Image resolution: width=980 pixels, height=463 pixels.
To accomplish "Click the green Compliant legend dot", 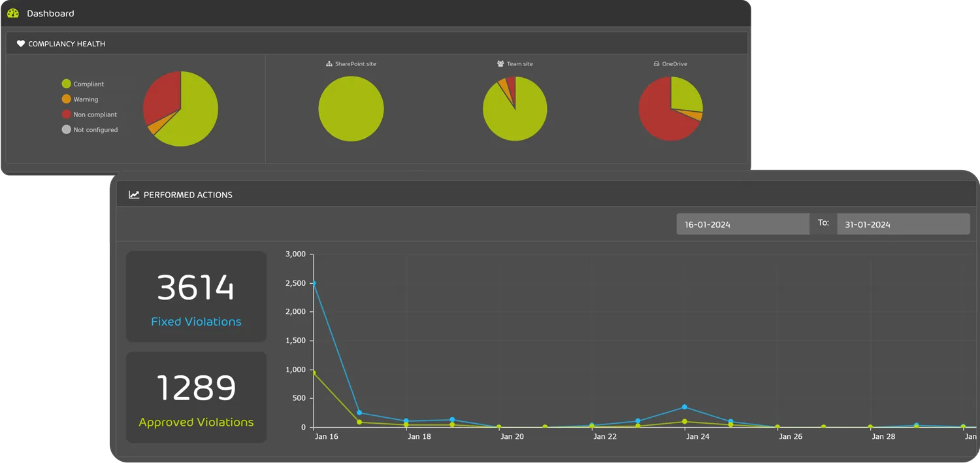I will [65, 84].
